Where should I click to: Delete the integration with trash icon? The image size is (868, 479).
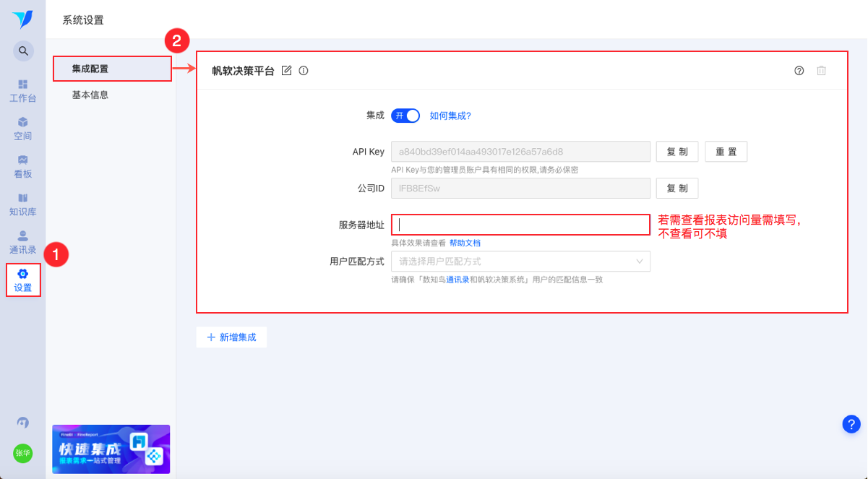pyautogui.click(x=821, y=70)
